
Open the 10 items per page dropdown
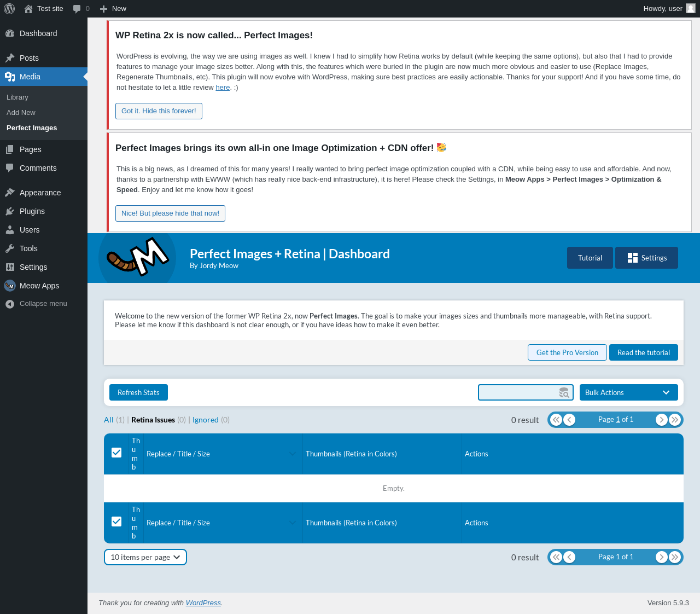[x=145, y=557]
